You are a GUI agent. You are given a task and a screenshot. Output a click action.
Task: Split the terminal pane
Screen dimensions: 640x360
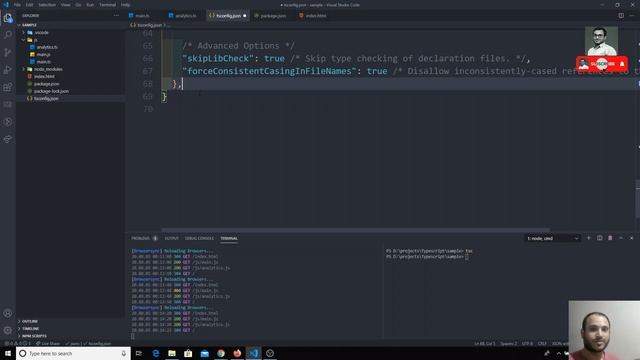tap(600, 238)
